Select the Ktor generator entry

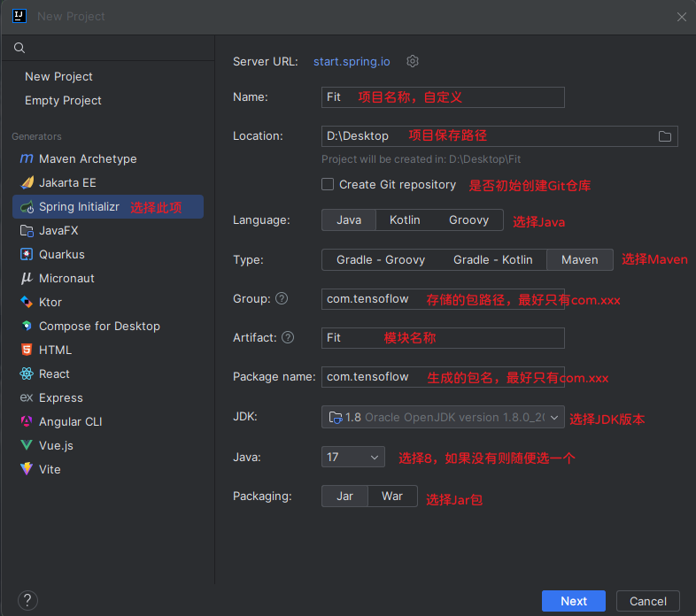(x=108, y=302)
